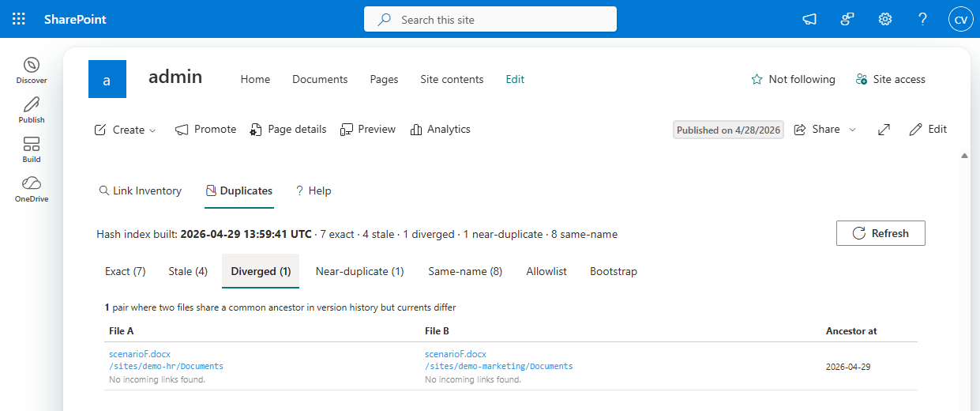Open /sites/demo-hr/Documents path link
Viewport: 980px width, 411px height.
pyautogui.click(x=166, y=367)
